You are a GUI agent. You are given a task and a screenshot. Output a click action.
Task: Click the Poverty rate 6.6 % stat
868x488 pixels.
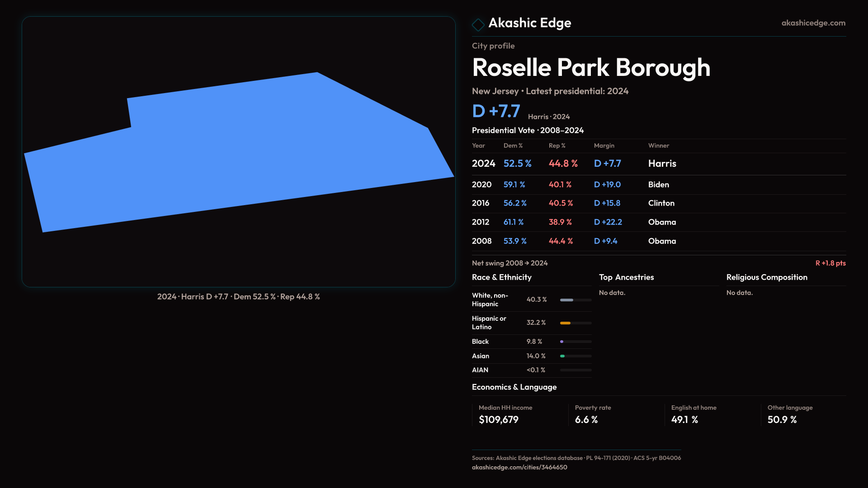click(586, 420)
